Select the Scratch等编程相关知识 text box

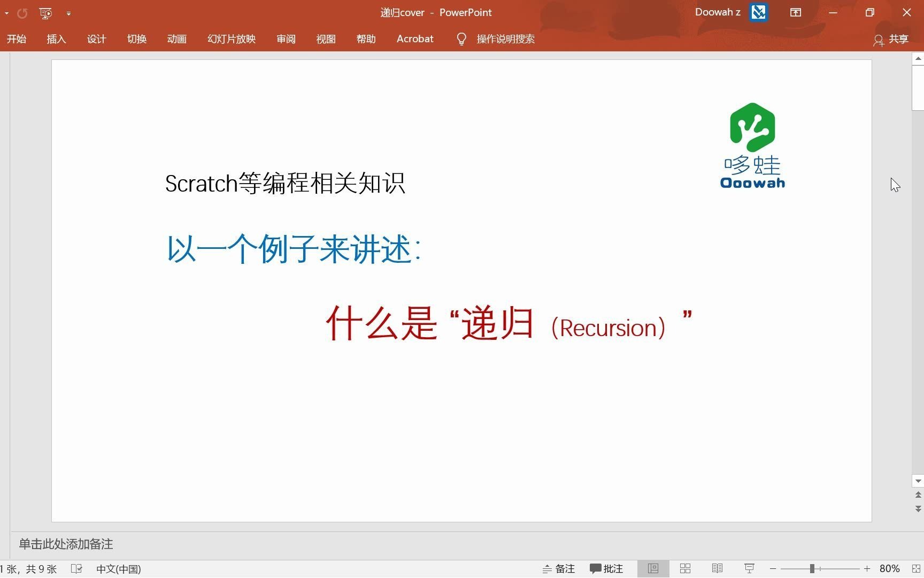point(285,184)
